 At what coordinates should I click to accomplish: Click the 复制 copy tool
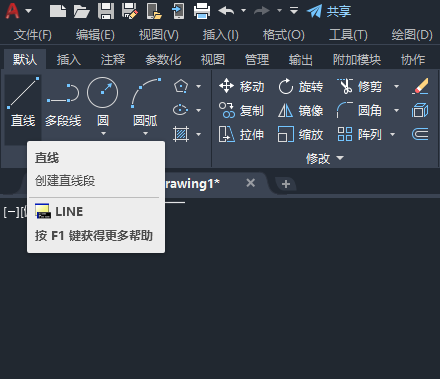(242, 110)
